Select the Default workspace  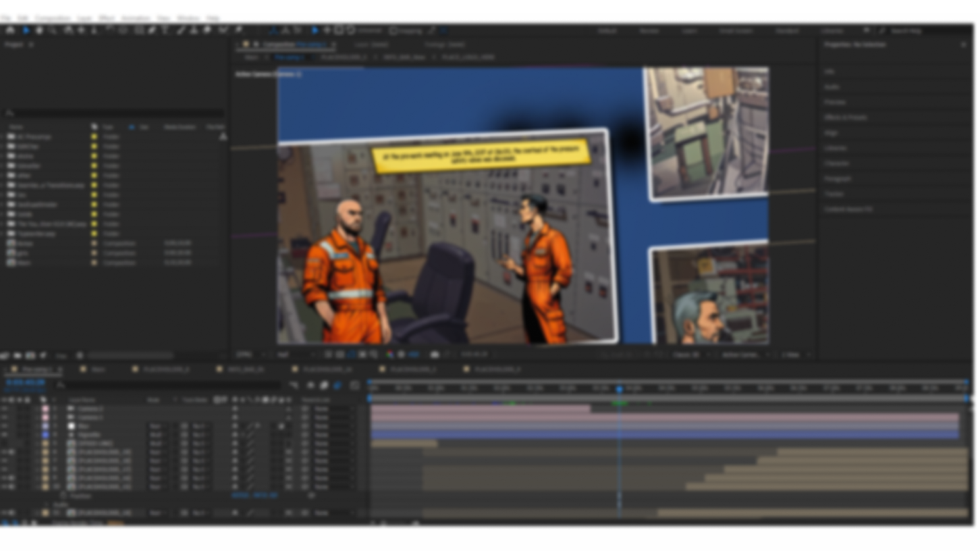(x=607, y=30)
